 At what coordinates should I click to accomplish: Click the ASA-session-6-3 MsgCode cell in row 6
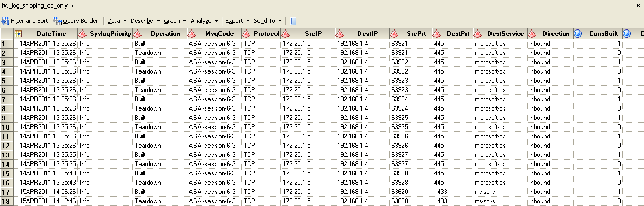point(213,89)
